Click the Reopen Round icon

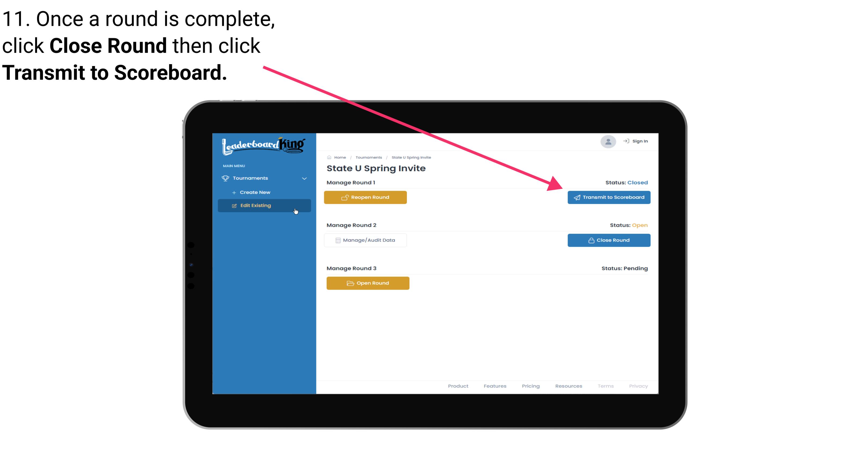[x=345, y=197]
